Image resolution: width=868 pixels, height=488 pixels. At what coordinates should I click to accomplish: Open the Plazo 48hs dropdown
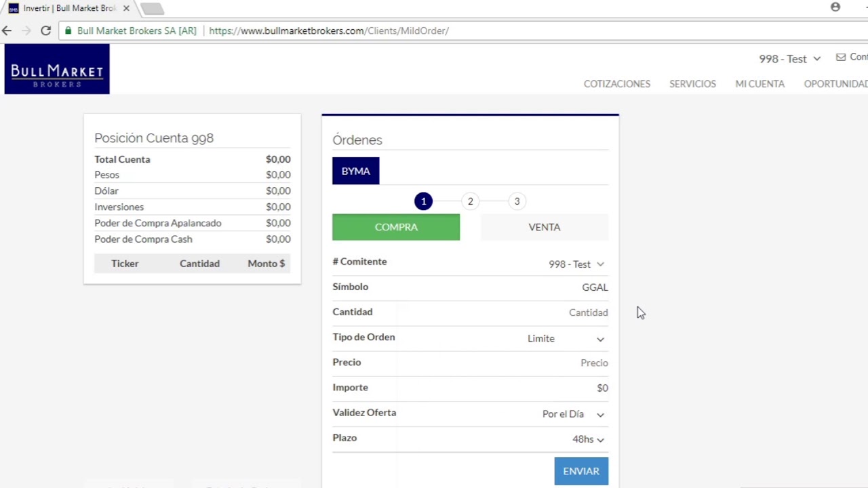588,439
